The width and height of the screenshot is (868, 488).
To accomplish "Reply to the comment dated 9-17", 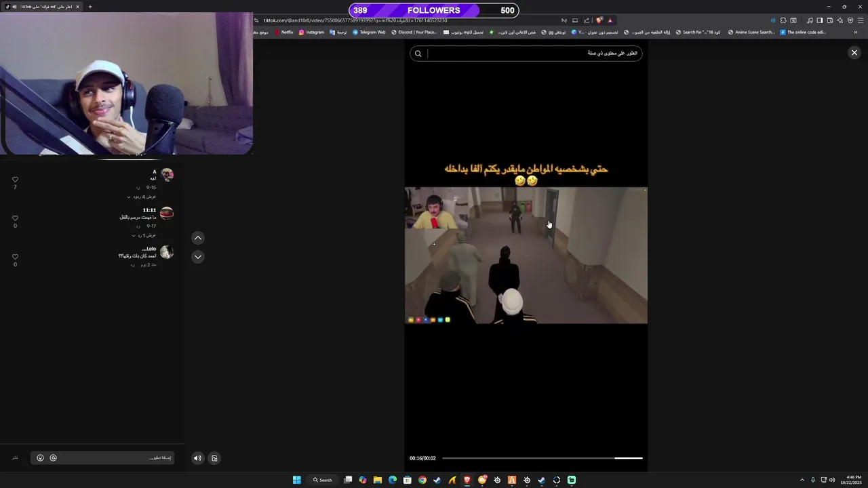I will coord(138,226).
